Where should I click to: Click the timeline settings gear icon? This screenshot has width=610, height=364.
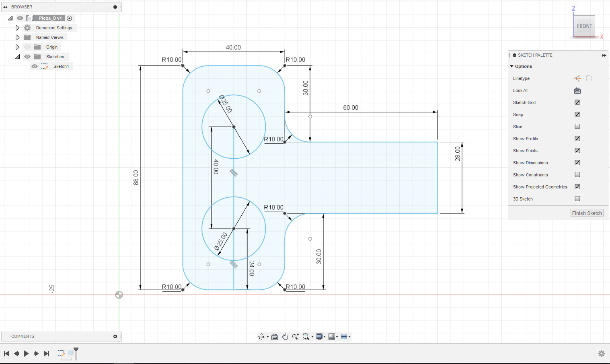(602, 354)
